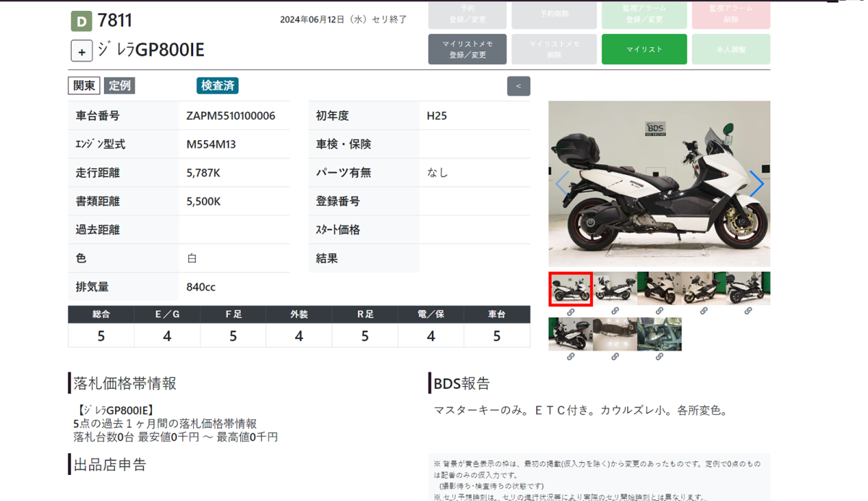Viewport: 868px width, 501px height.
Task: Click link icon under the red-bordered selected thumbnail
Action: (x=571, y=312)
